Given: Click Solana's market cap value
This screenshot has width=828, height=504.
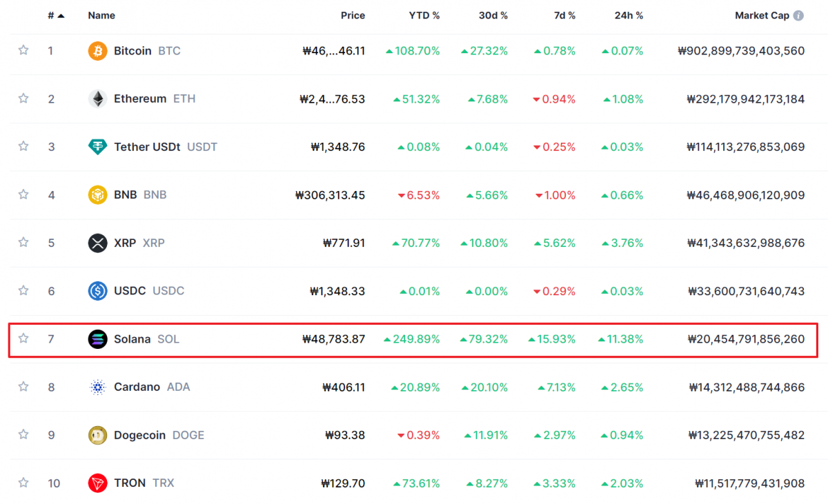Looking at the screenshot, I should pyautogui.click(x=746, y=339).
